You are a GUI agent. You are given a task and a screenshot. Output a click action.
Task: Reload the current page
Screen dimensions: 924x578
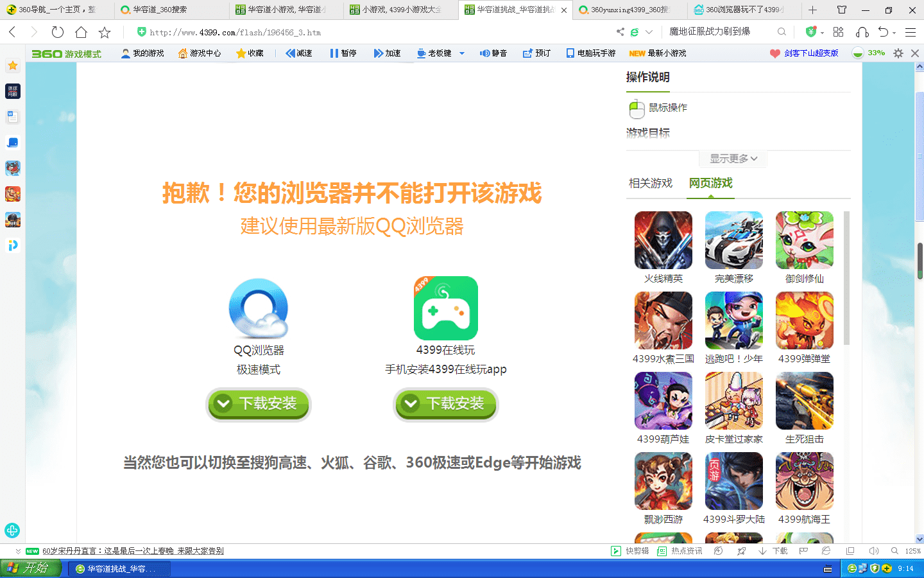(58, 32)
